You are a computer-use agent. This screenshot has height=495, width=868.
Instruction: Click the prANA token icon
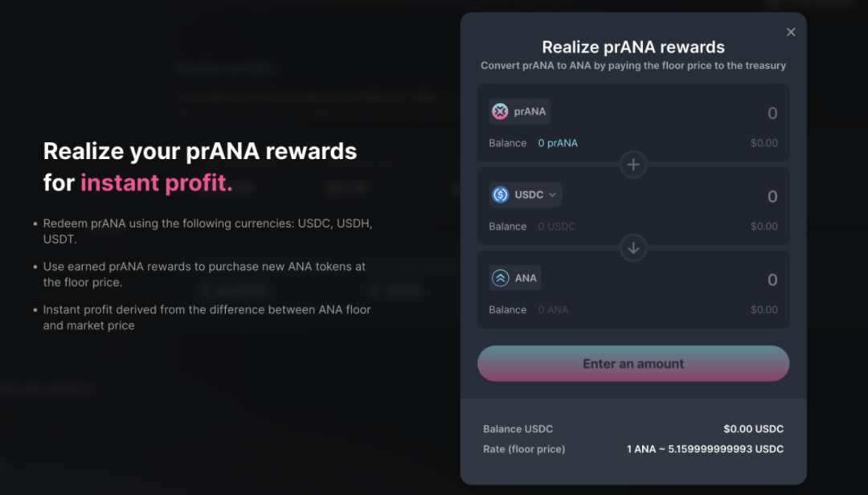click(x=501, y=112)
